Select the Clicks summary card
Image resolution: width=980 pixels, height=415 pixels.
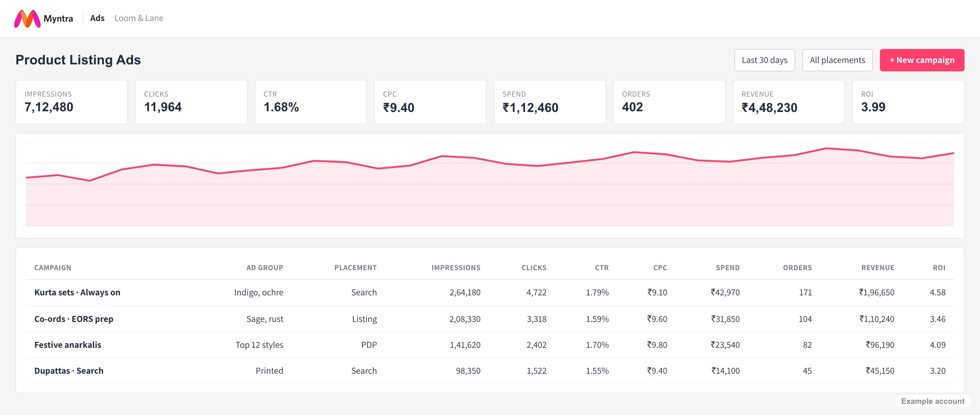tap(191, 102)
